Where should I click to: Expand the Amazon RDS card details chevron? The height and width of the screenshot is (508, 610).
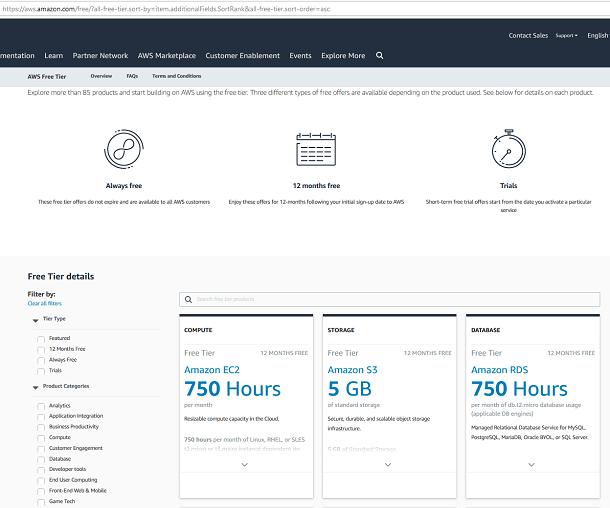pyautogui.click(x=531, y=464)
